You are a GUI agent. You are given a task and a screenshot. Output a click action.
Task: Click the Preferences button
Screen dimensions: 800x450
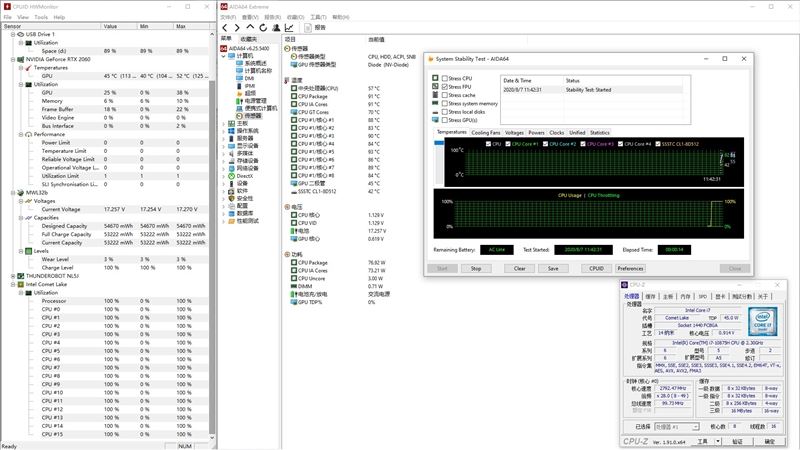[x=630, y=268]
